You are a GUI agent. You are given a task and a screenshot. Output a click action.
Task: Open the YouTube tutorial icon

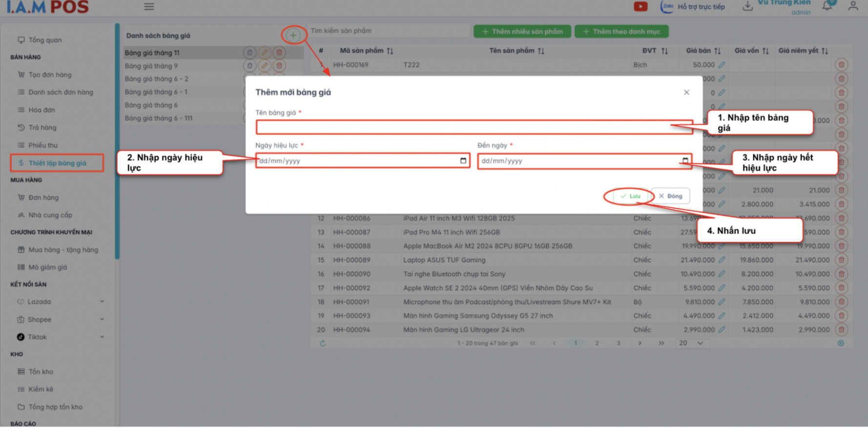(640, 6)
